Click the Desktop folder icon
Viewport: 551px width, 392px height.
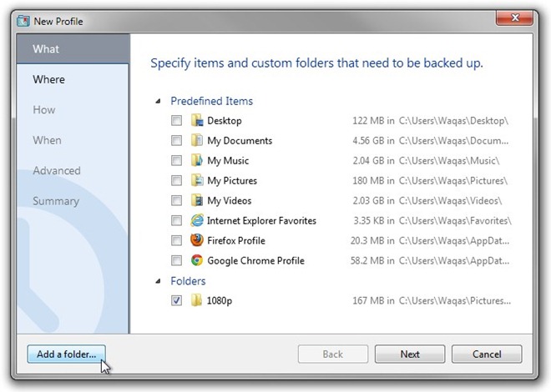[x=197, y=120]
